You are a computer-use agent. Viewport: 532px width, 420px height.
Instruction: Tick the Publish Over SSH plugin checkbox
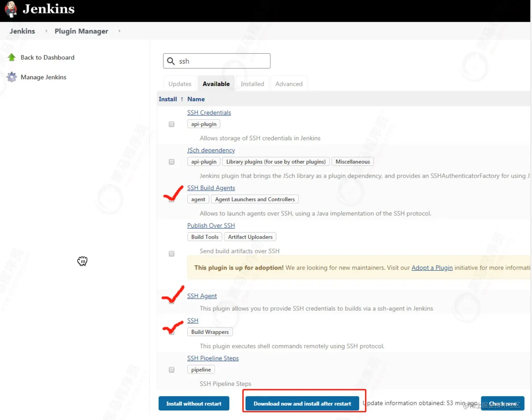(x=172, y=254)
